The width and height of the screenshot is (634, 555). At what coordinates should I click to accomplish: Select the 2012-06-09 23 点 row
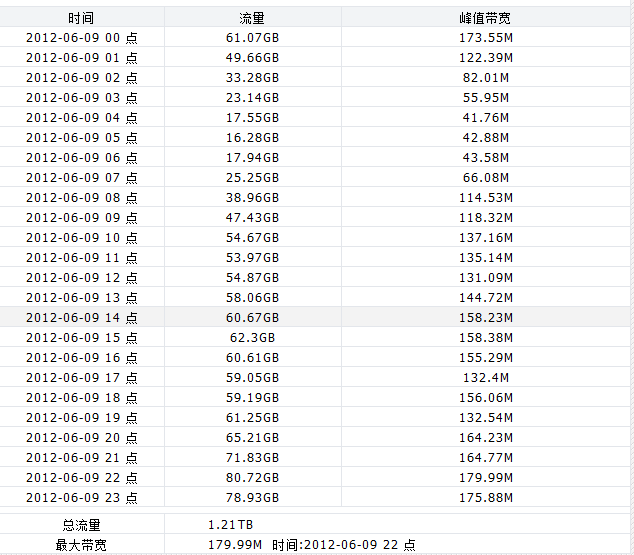click(x=315, y=498)
